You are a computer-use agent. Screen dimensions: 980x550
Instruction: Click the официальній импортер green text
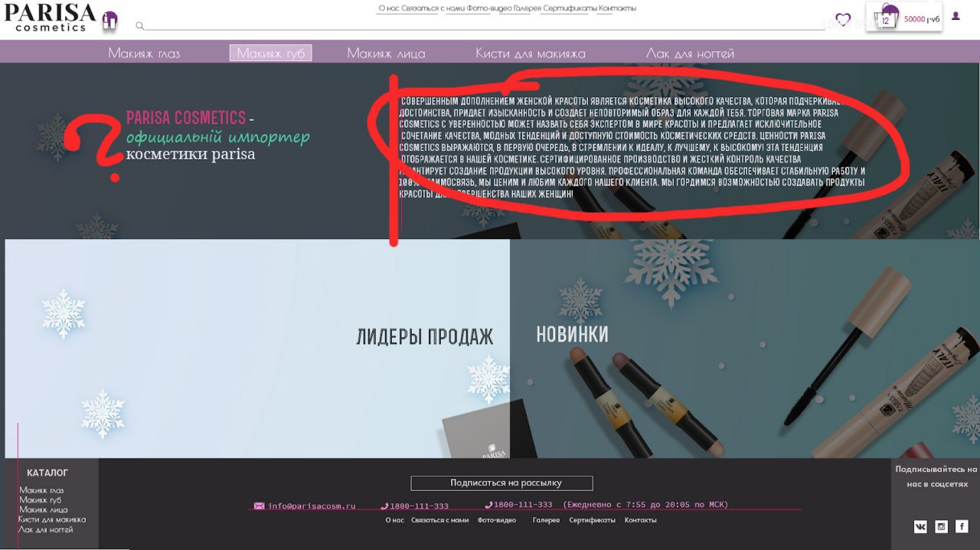[218, 138]
